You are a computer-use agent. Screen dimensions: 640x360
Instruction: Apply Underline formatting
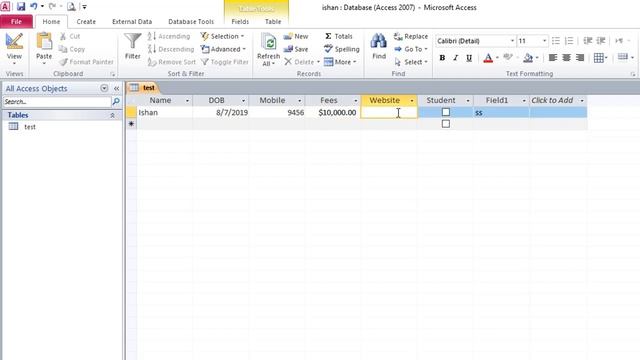[469, 58]
